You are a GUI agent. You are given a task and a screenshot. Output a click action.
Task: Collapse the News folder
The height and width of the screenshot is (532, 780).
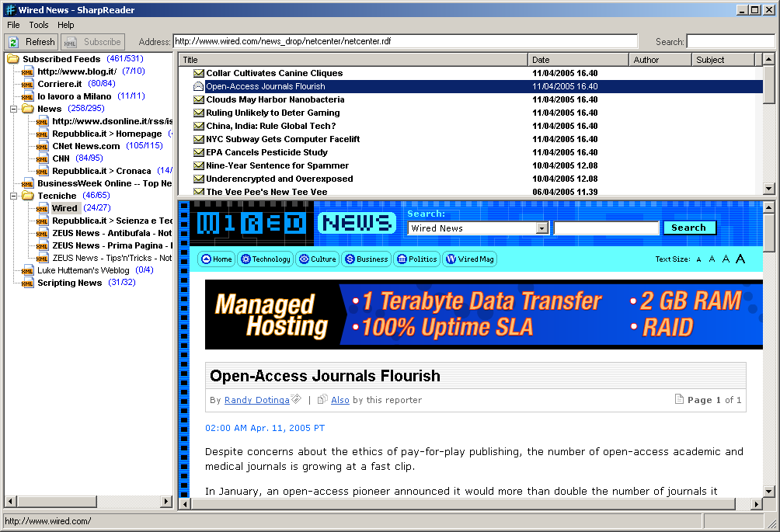14,109
